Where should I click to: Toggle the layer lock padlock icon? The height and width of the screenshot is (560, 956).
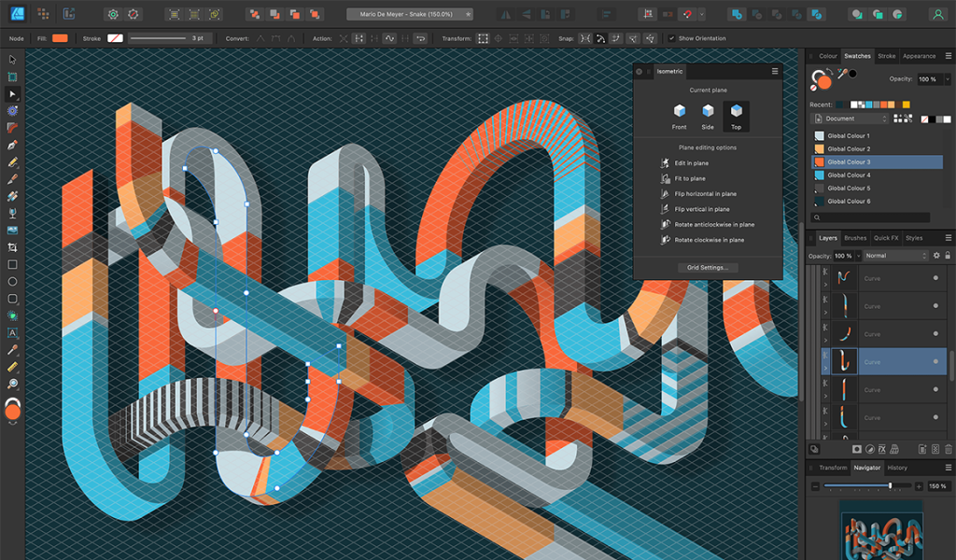(x=948, y=256)
